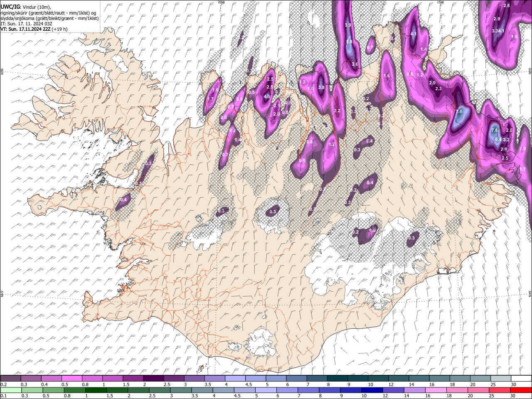
Task: Click the IT: Sun. 17. 11. 2024 03Z line
Action: coord(26,24)
